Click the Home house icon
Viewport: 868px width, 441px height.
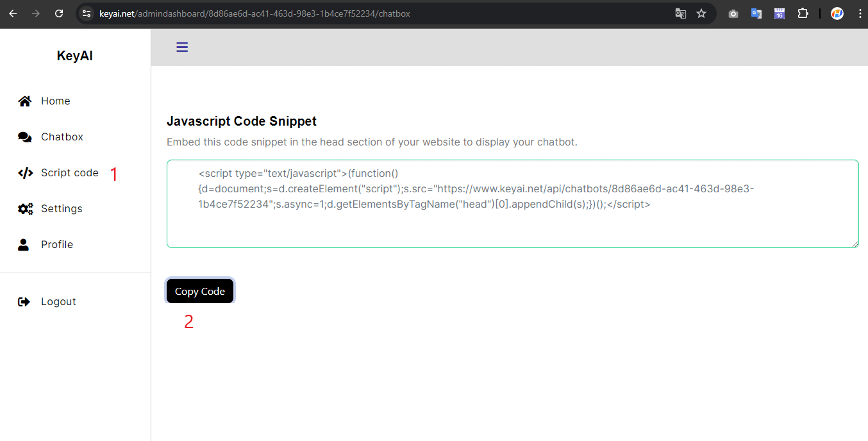click(25, 101)
